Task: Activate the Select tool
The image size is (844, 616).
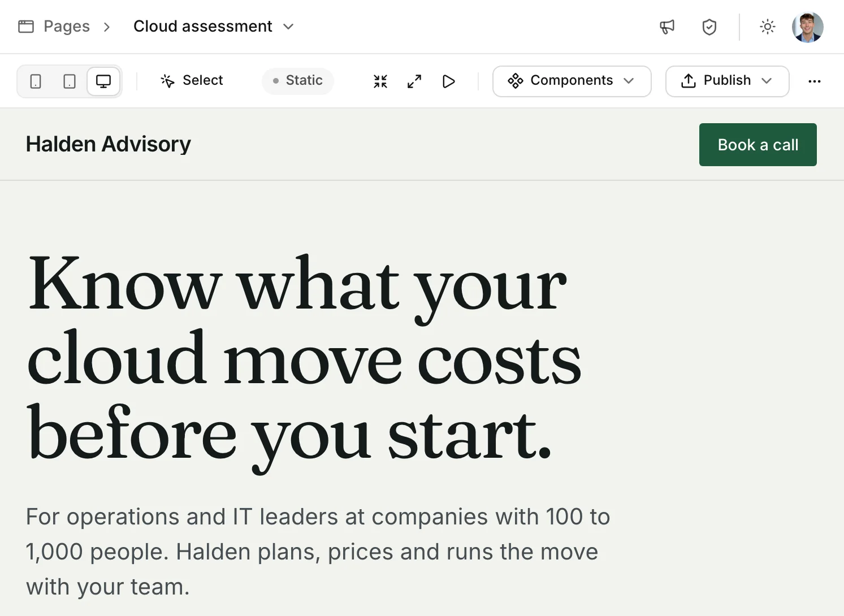Action: click(x=192, y=81)
